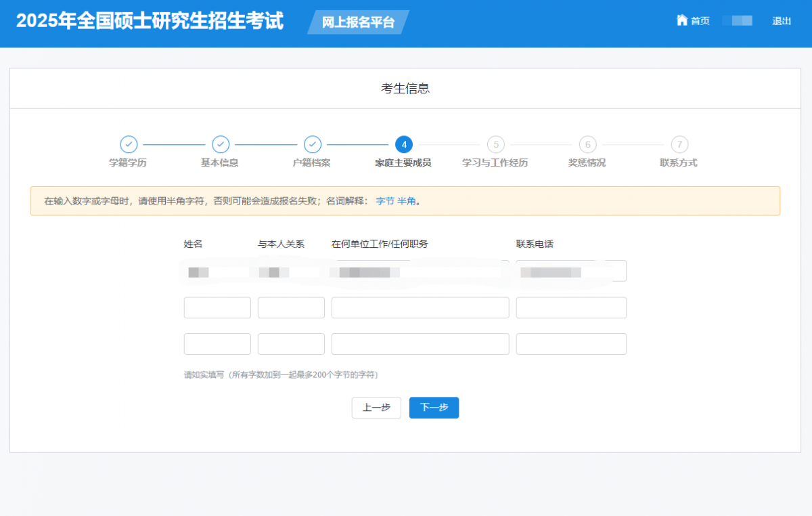Viewport: 812px width, 516px height.
Task: Open the 半角 term explanation link
Action: tap(406, 201)
